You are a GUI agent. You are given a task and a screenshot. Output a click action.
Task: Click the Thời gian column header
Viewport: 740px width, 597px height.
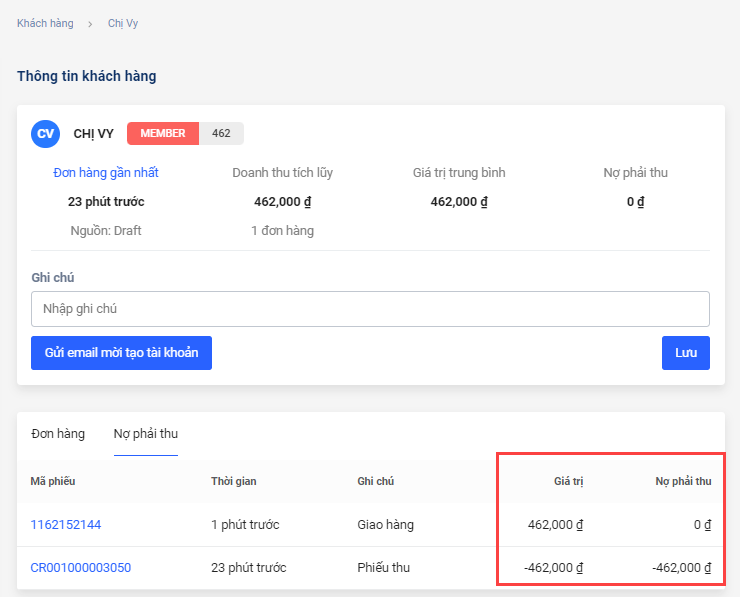(234, 481)
